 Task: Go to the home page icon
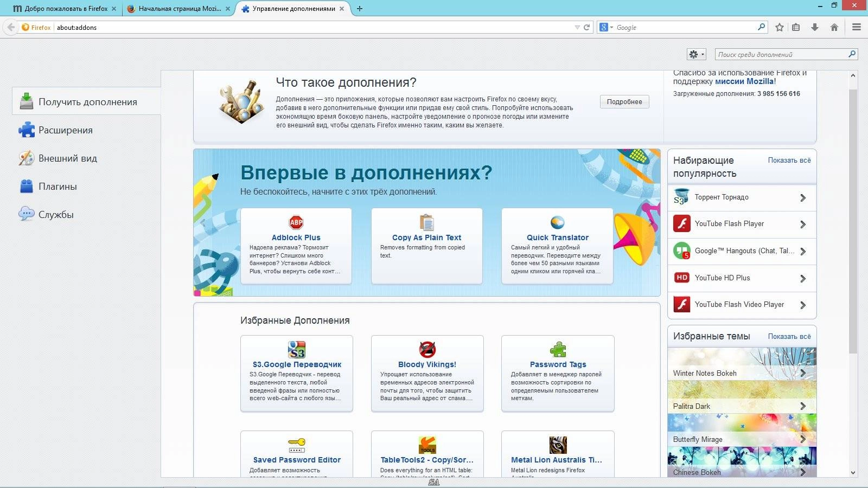coord(834,27)
